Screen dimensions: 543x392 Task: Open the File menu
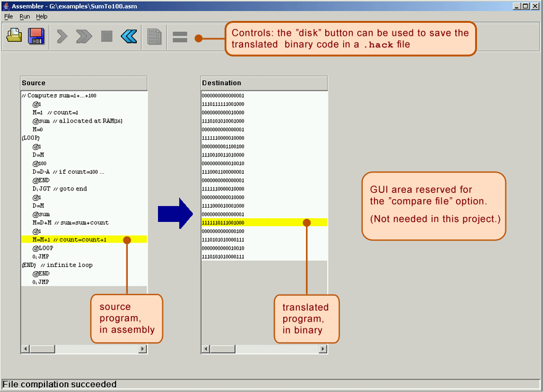point(9,17)
